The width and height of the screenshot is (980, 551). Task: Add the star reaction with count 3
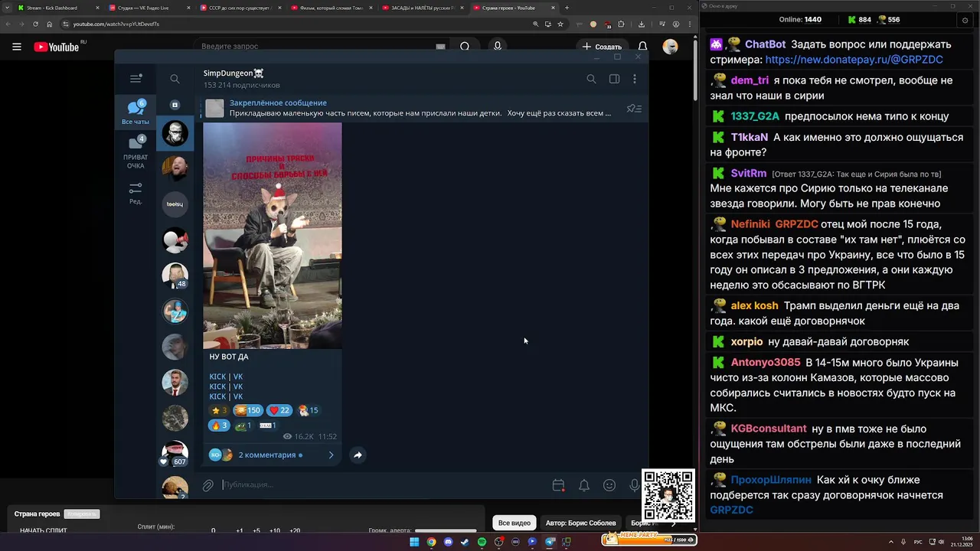click(x=219, y=411)
